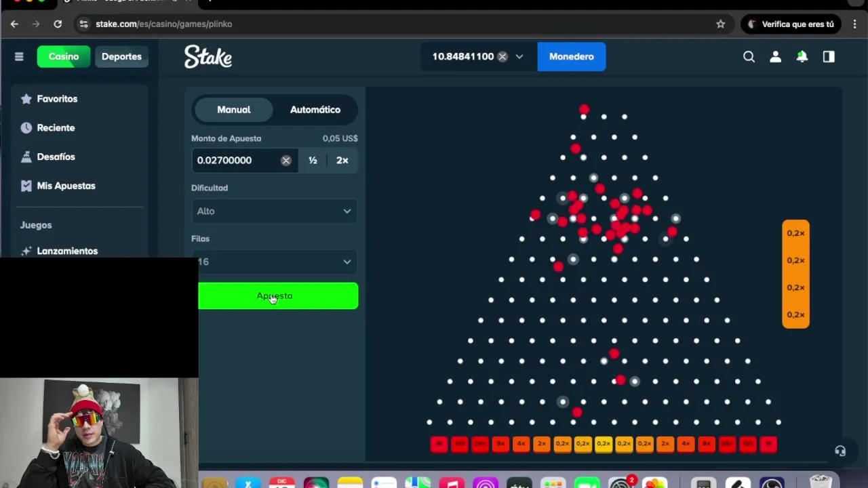
Task: Open the Desafíos icon
Action: pyautogui.click(x=26, y=157)
